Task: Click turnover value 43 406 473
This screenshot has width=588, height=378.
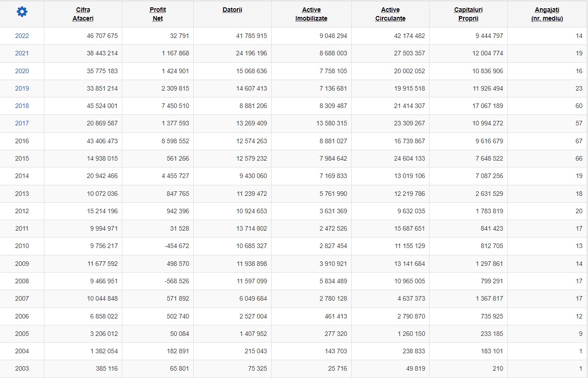Action: click(102, 141)
